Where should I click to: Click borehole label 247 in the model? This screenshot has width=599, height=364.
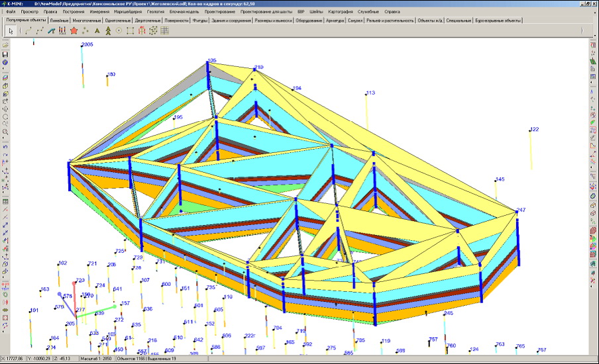point(521,210)
